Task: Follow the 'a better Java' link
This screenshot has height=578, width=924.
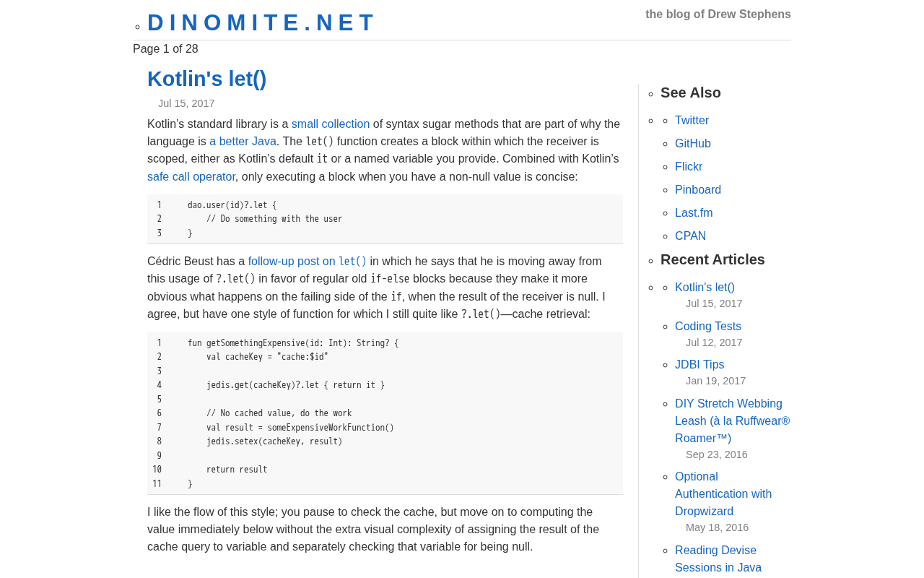Action: [x=243, y=141]
